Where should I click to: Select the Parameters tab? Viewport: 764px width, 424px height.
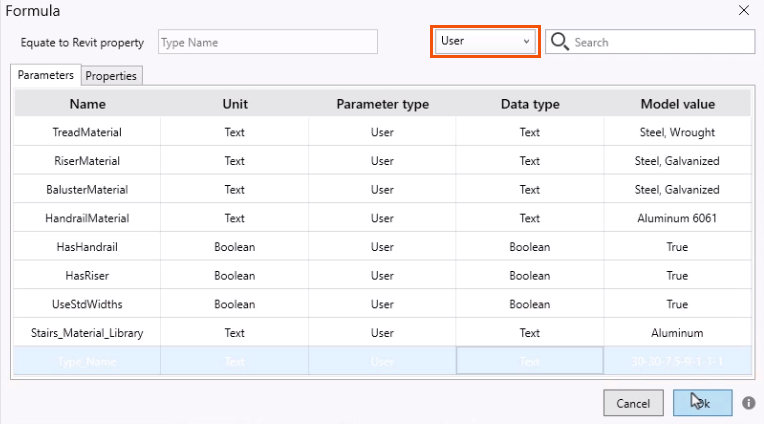(46, 75)
